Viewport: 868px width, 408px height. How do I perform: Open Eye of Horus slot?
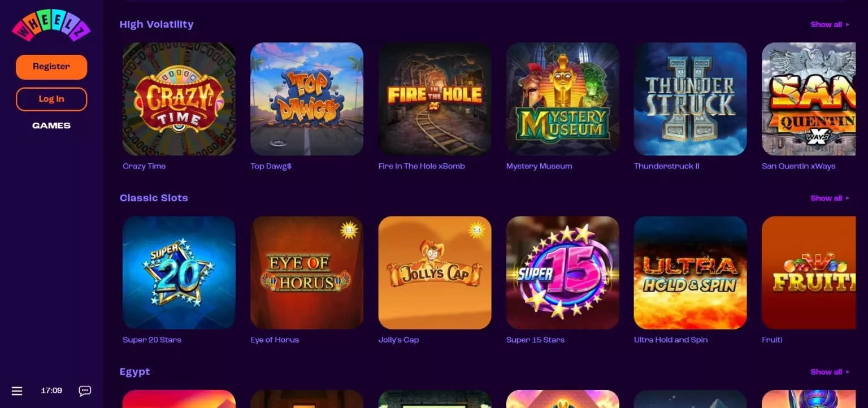(x=307, y=272)
